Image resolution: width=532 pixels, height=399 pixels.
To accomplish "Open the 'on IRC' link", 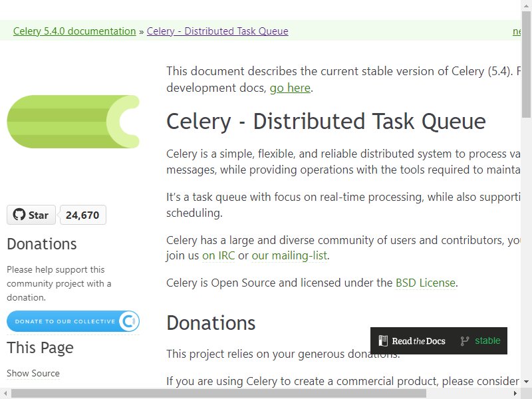I will pos(219,255).
